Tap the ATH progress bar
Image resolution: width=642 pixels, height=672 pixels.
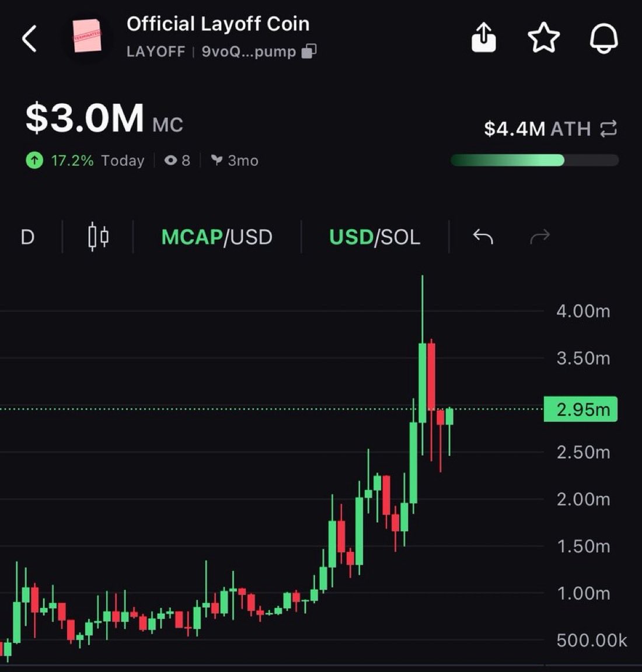(x=535, y=160)
